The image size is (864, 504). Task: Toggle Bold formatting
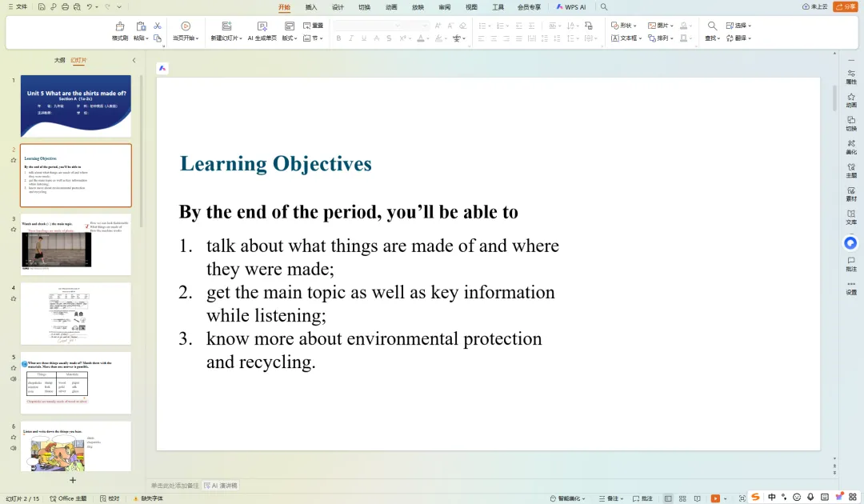[x=338, y=38]
